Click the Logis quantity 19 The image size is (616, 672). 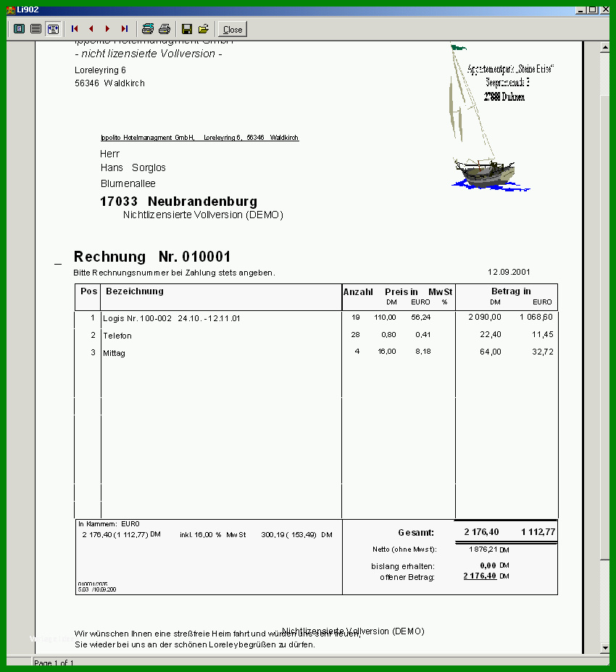point(356,317)
